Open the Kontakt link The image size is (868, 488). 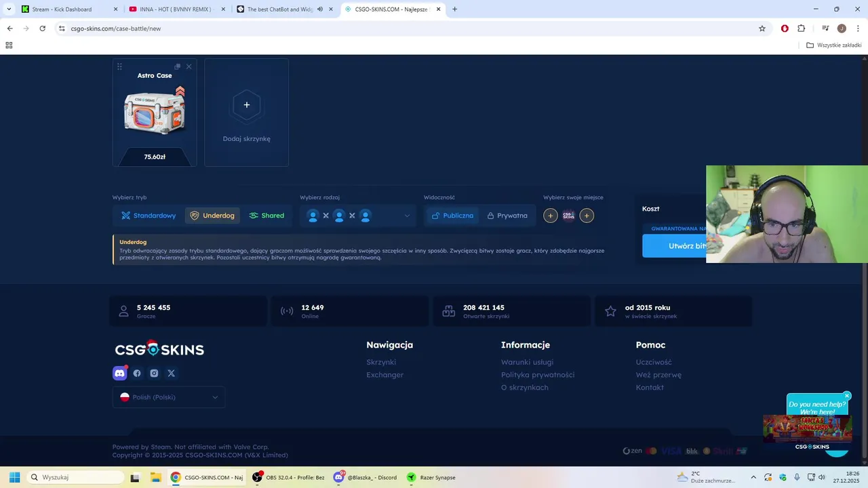click(x=650, y=388)
